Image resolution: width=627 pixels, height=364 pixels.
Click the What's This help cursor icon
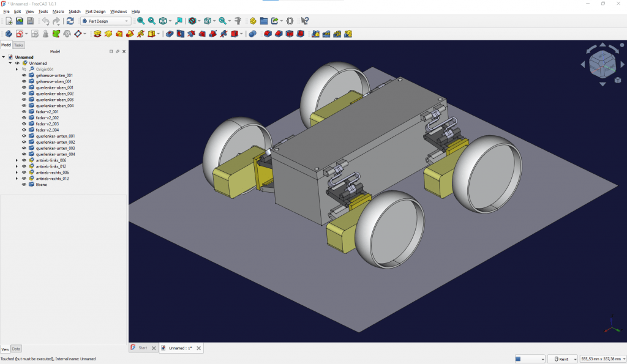305,21
